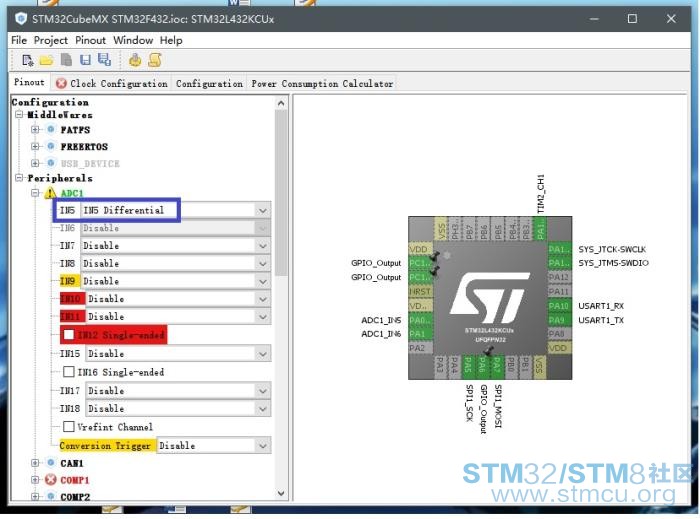Click the Load Project folder icon
The height and width of the screenshot is (519, 700).
[46, 60]
